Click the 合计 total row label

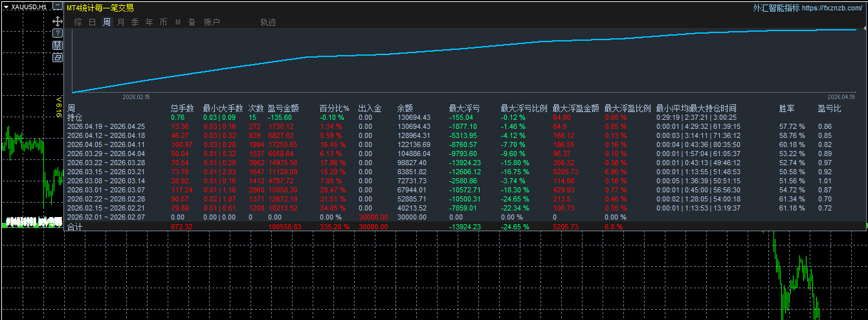click(75, 227)
